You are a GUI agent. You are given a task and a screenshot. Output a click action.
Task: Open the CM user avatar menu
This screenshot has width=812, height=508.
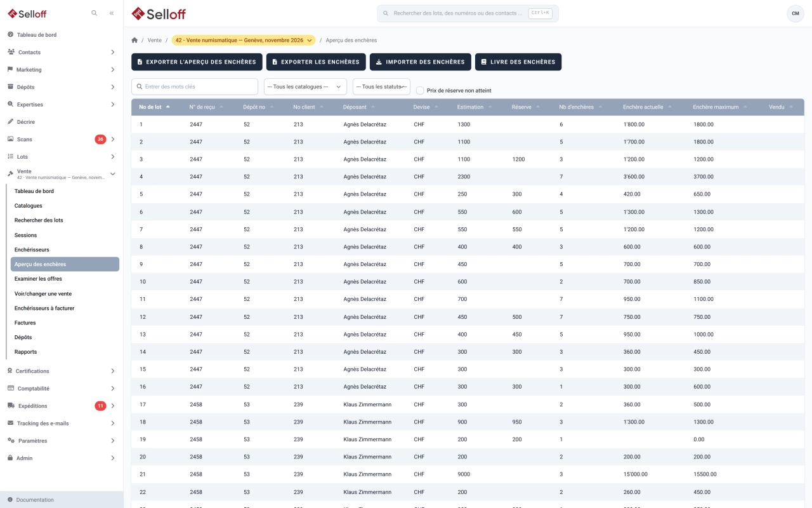click(795, 13)
